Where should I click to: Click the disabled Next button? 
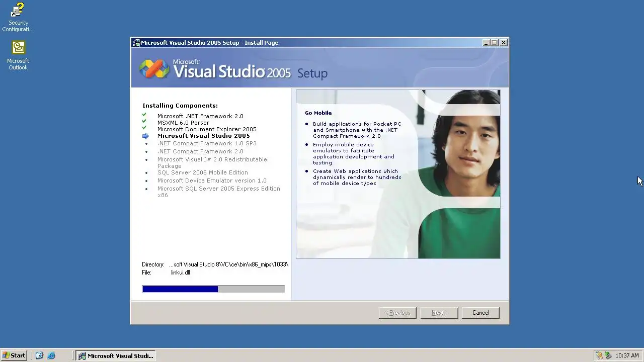439,313
